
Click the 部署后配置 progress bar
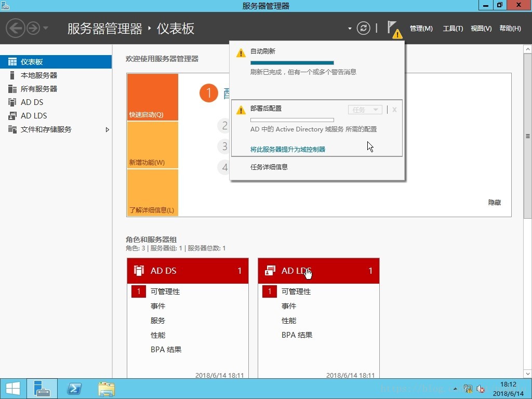(x=292, y=120)
